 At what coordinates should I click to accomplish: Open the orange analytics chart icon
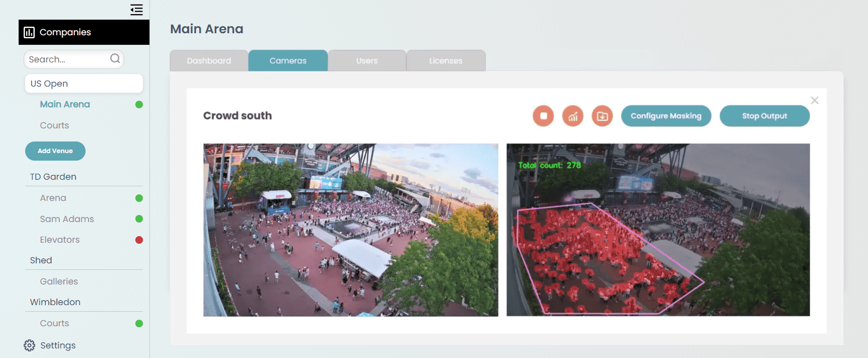coord(573,116)
